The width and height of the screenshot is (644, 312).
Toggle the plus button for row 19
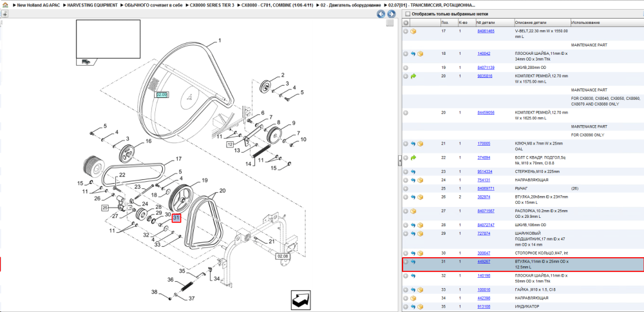click(x=405, y=68)
